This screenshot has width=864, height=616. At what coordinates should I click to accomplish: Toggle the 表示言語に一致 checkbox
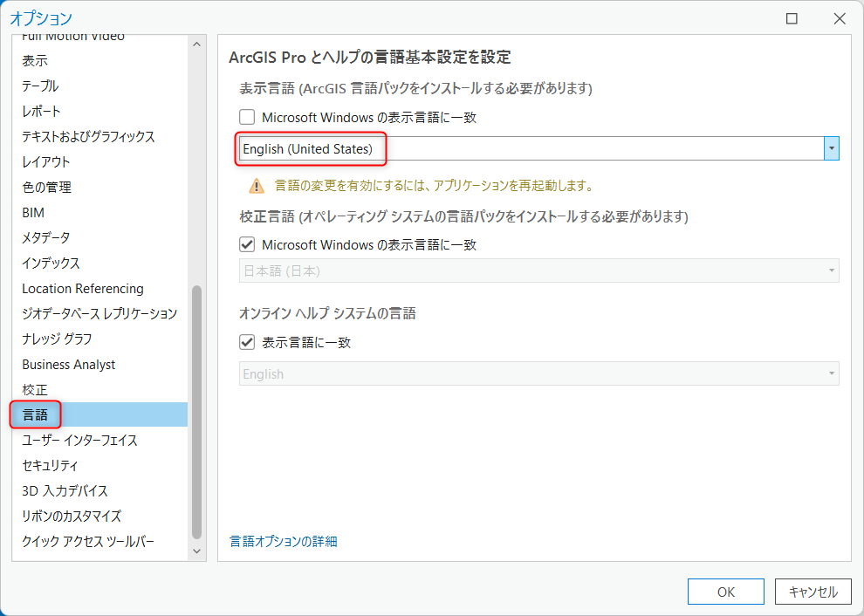247,342
